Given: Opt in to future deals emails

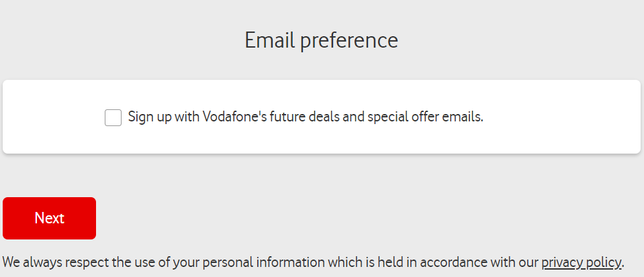Looking at the screenshot, I should click(113, 118).
